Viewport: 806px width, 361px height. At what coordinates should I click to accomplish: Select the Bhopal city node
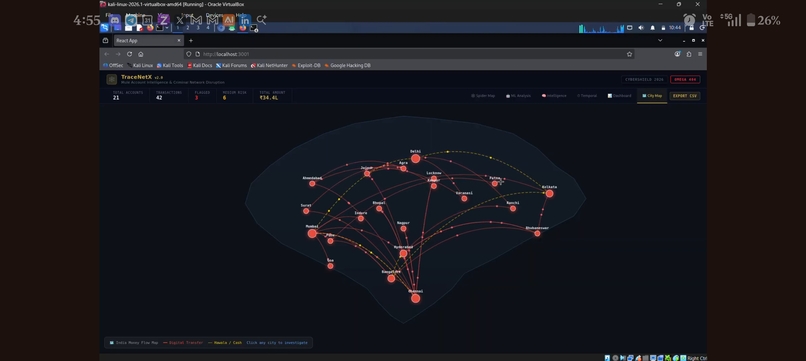[x=379, y=209]
